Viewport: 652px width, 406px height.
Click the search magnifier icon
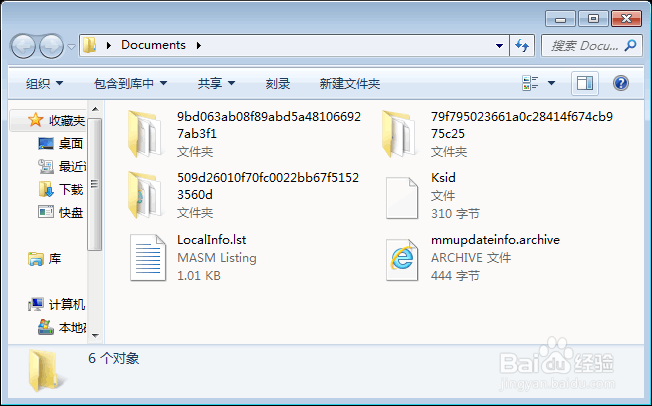tap(630, 45)
